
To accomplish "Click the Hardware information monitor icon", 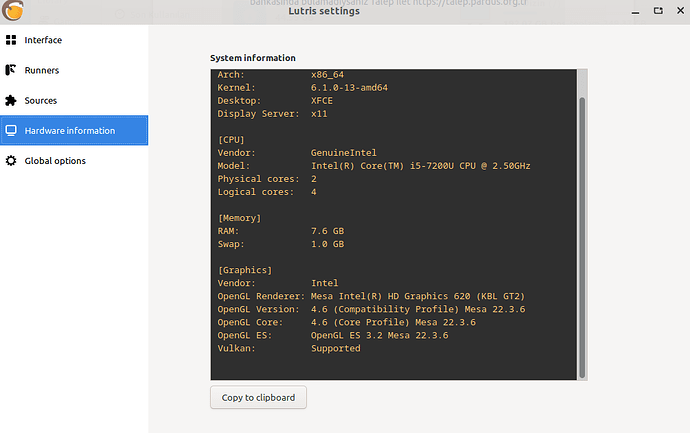I will tap(11, 131).
